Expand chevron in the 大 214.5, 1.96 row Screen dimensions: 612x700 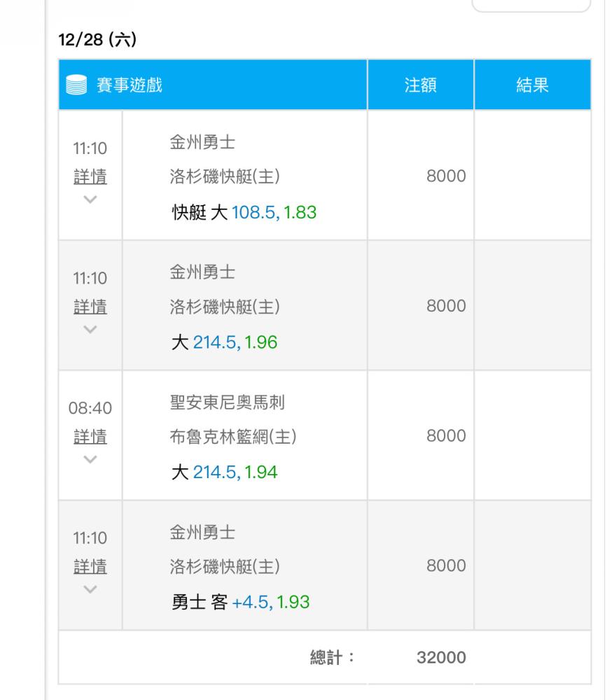[x=90, y=328]
